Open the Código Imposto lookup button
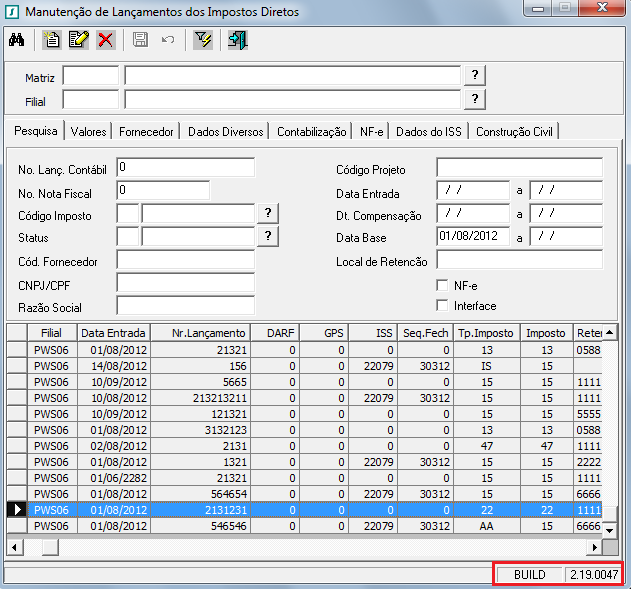 tap(268, 213)
